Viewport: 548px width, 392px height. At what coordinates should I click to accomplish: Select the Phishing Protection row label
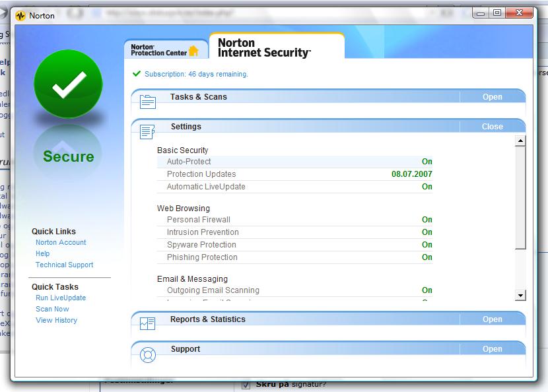[202, 257]
